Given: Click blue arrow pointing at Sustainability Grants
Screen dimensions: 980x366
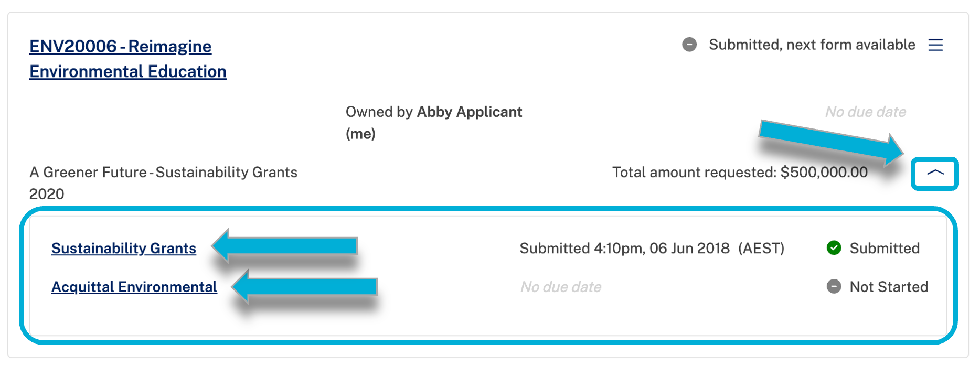Looking at the screenshot, I should (x=284, y=245).
